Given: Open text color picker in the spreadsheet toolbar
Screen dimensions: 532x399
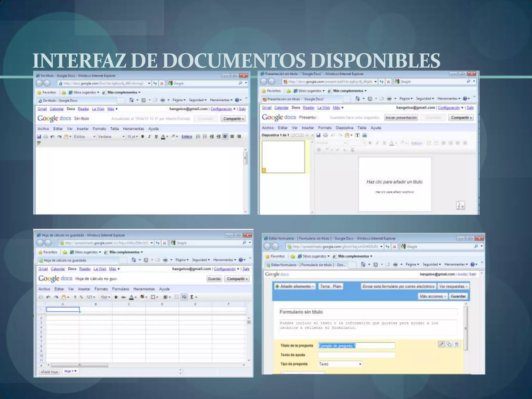Looking at the screenshot, I should [x=133, y=297].
